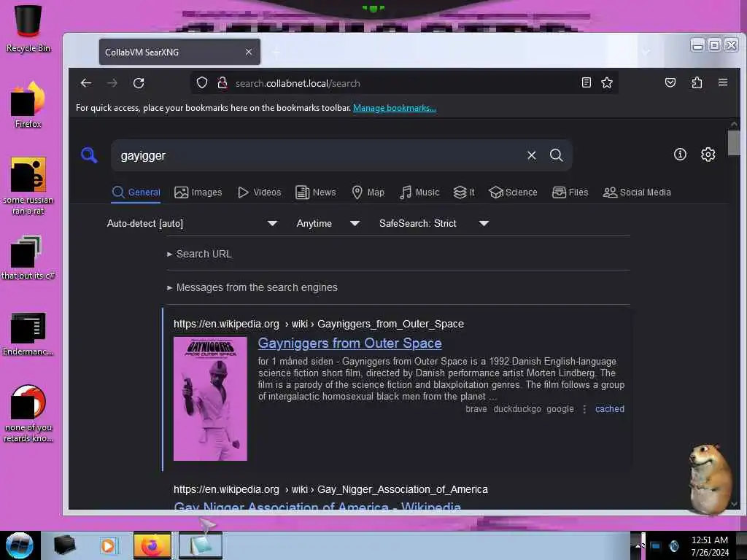
Task: Focus the search query input field
Action: 320,156
